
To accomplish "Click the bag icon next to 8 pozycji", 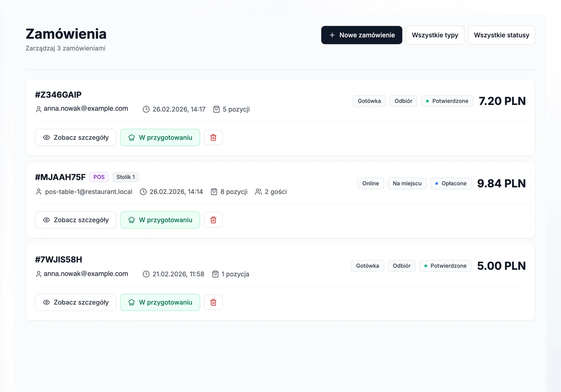I will pyautogui.click(x=214, y=192).
